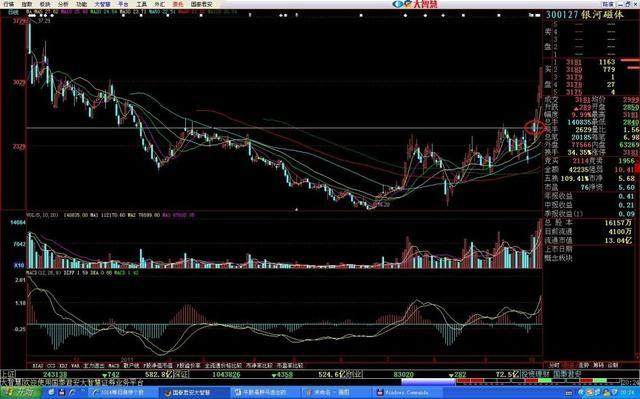Select the 市盈率比较 indicator tab
640x399 pixels.
click(290, 366)
